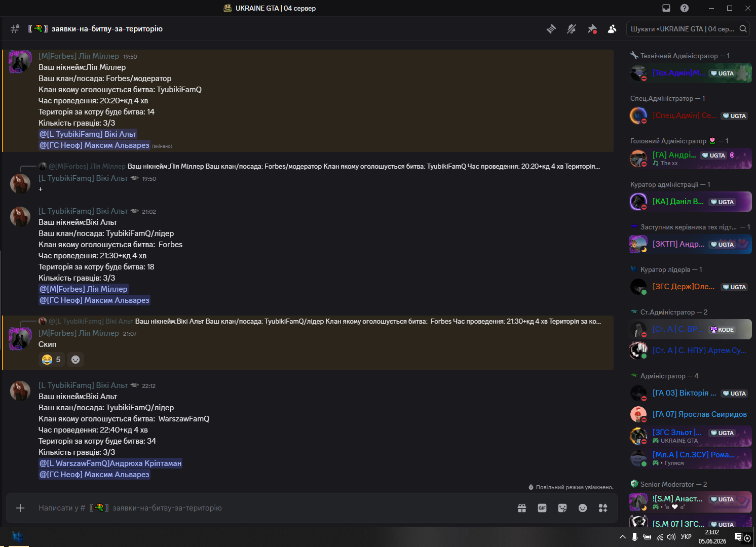
Task: Open pinned messages icon
Action: (x=592, y=29)
